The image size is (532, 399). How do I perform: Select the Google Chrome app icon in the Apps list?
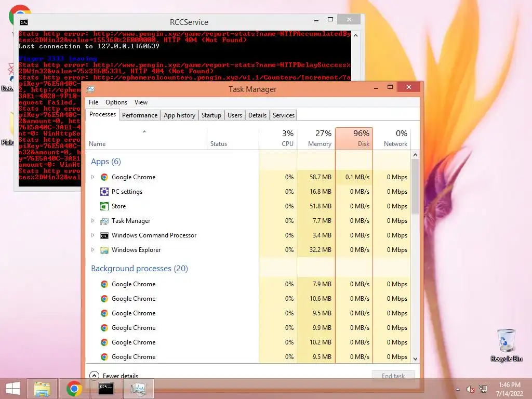tap(104, 177)
